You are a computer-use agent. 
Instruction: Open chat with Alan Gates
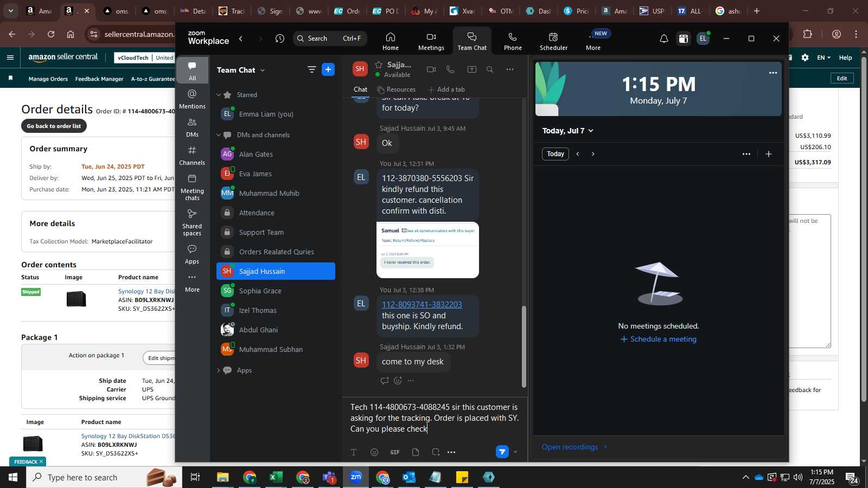[x=276, y=155]
